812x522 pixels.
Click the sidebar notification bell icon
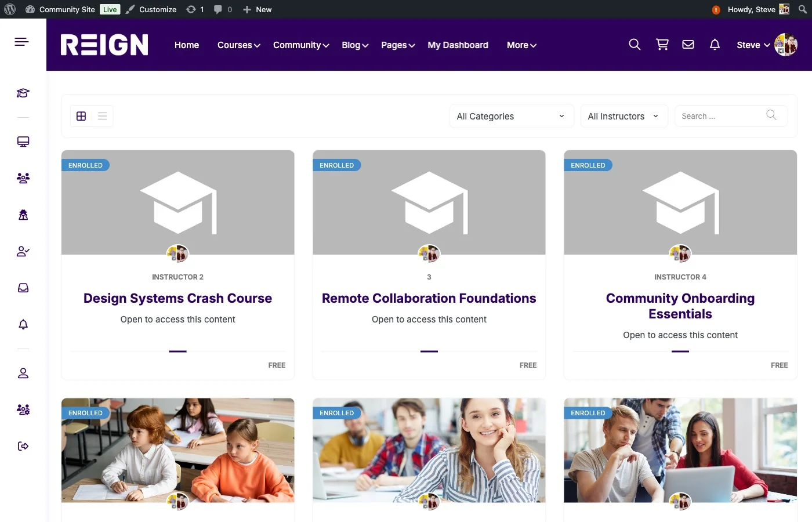pos(23,324)
